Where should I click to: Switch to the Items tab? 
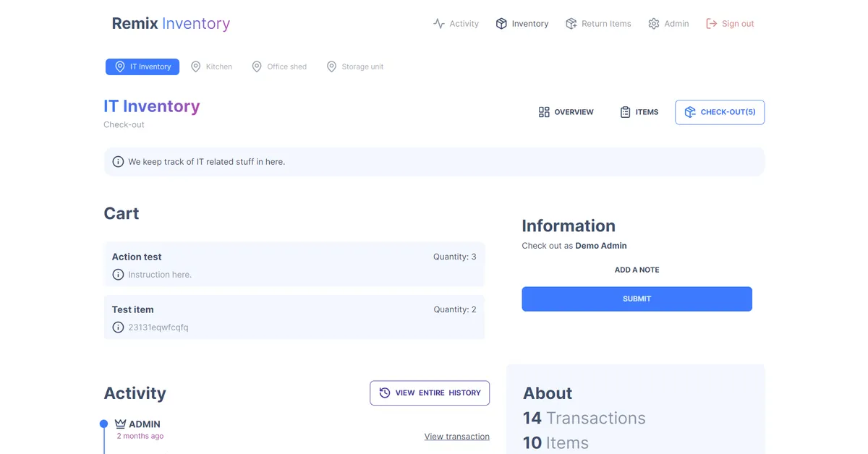point(639,112)
